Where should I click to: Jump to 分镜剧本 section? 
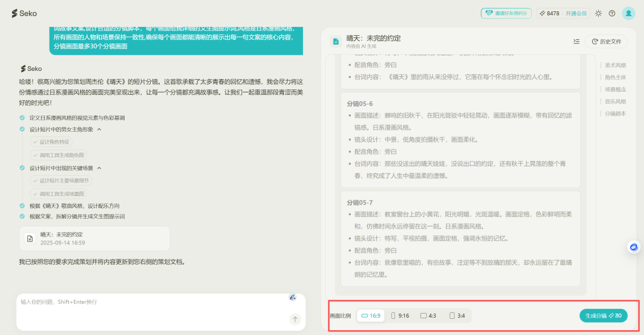click(x=615, y=114)
